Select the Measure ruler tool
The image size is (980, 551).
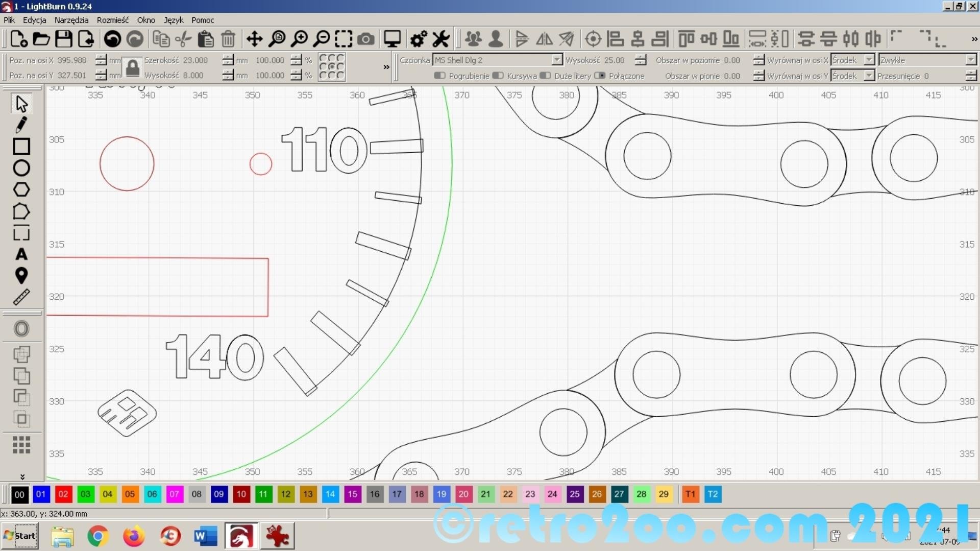(x=21, y=297)
